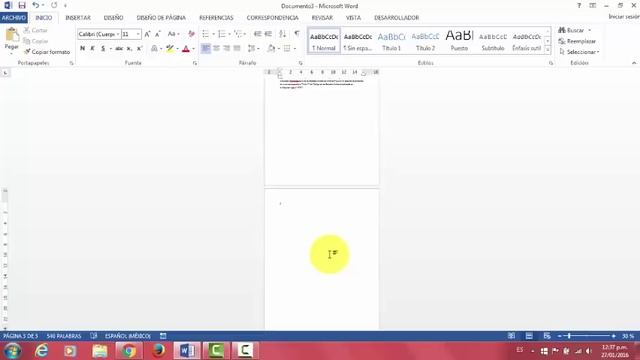Toggle italic K formatting

(x=93, y=49)
